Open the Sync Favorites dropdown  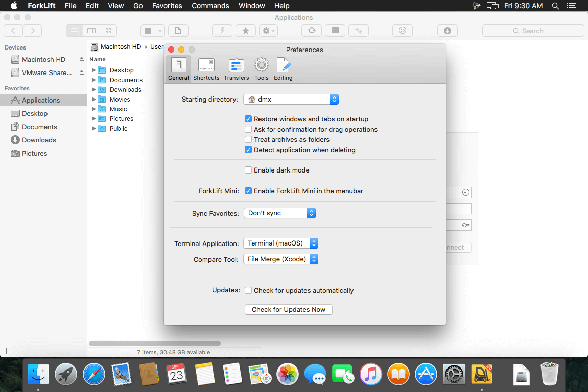click(x=279, y=213)
